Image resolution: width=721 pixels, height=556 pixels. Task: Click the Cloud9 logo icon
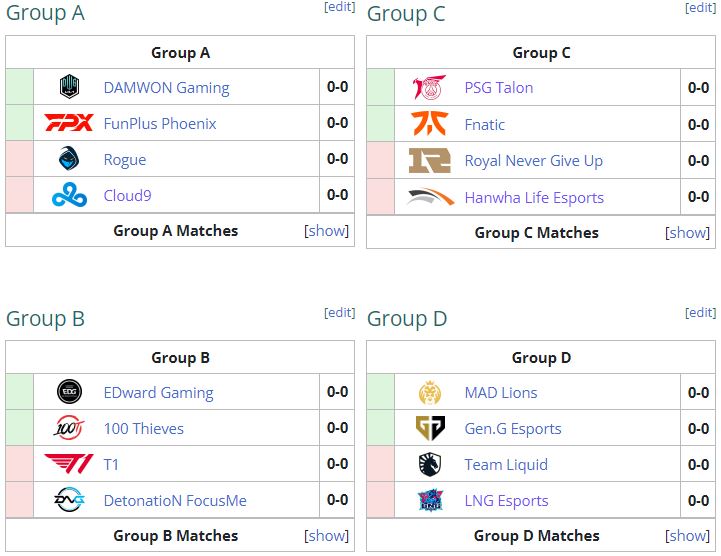(x=69, y=195)
